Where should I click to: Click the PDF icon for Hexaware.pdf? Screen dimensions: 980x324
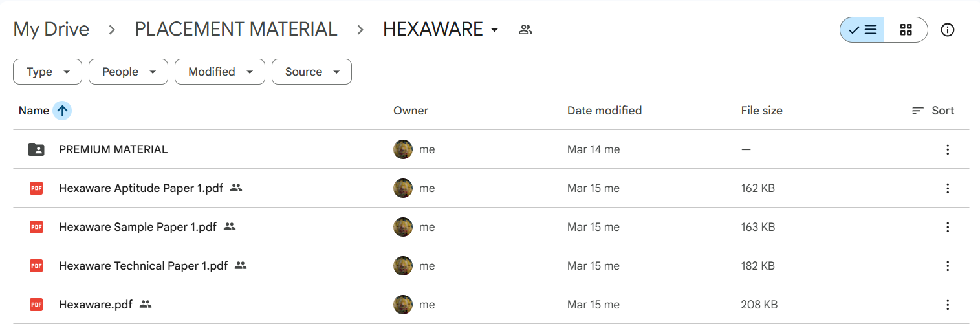(x=36, y=305)
